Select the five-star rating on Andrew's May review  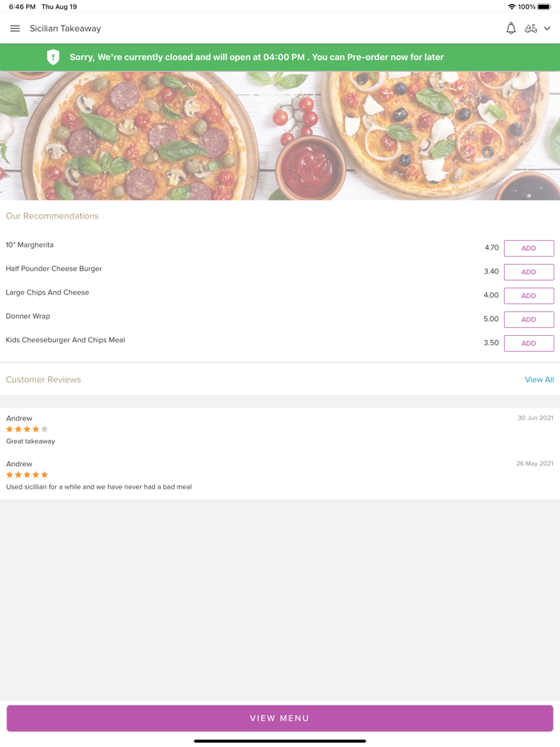click(26, 474)
